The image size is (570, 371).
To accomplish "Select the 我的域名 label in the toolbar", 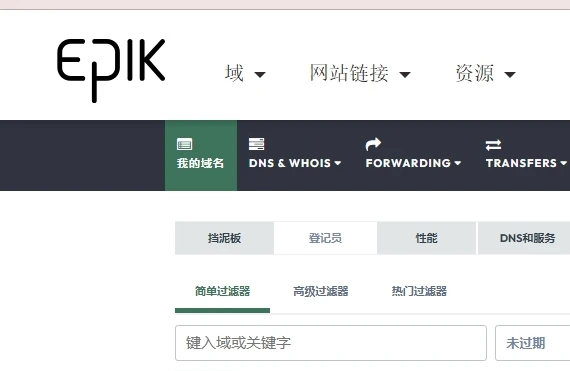I will click(200, 163).
